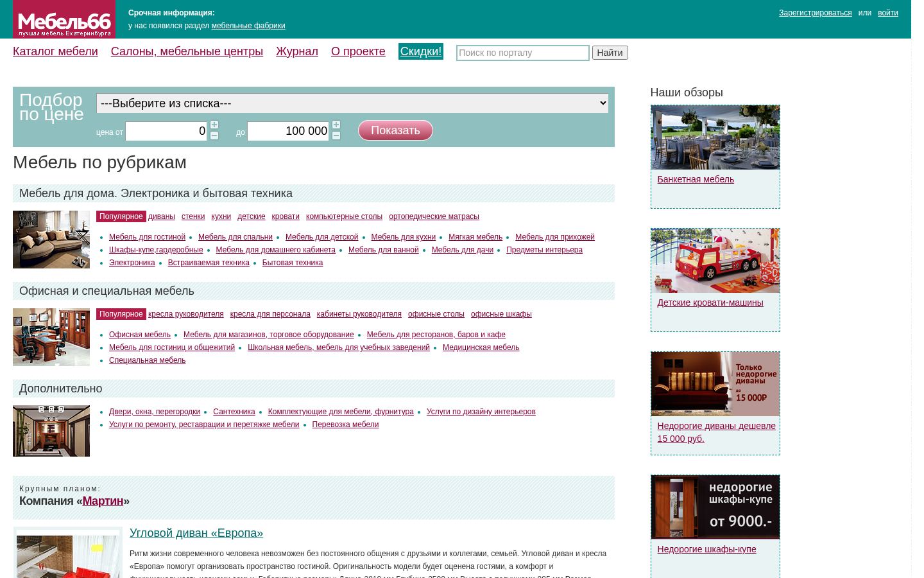
Task: Increase the minimum price with plus stepper
Action: click(214, 125)
